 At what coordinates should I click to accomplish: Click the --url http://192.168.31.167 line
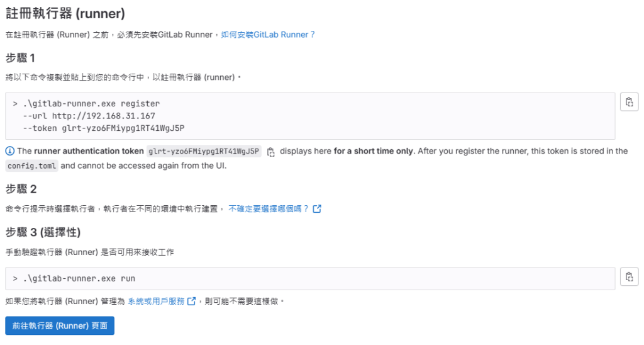point(89,116)
